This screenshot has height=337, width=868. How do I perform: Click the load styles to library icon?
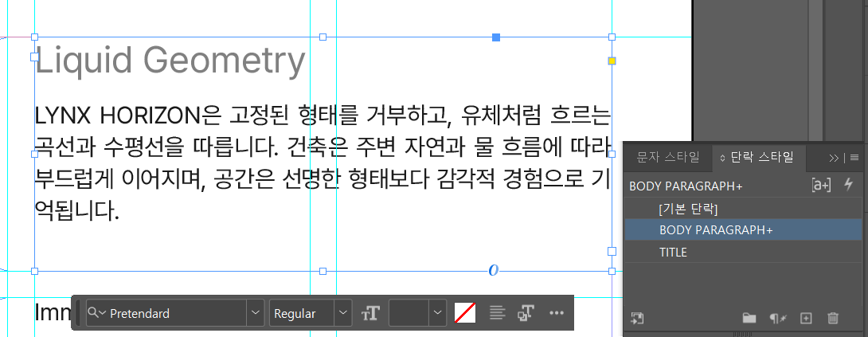637,318
